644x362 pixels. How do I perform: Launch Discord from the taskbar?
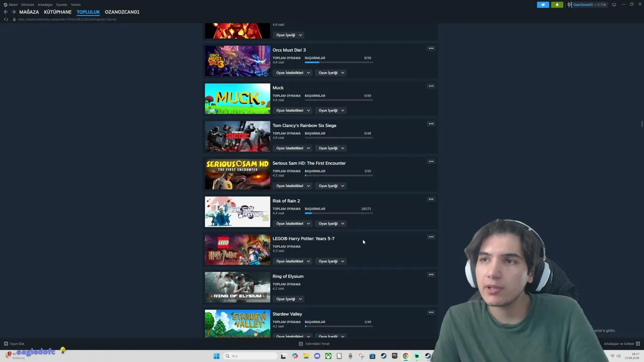[317, 356]
